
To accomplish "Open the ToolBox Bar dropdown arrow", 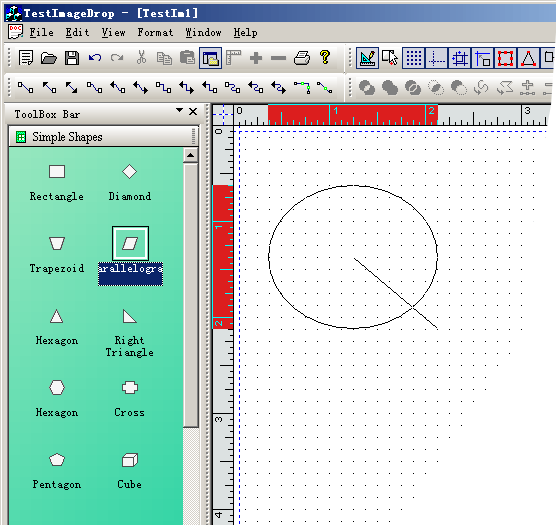I will (179, 110).
